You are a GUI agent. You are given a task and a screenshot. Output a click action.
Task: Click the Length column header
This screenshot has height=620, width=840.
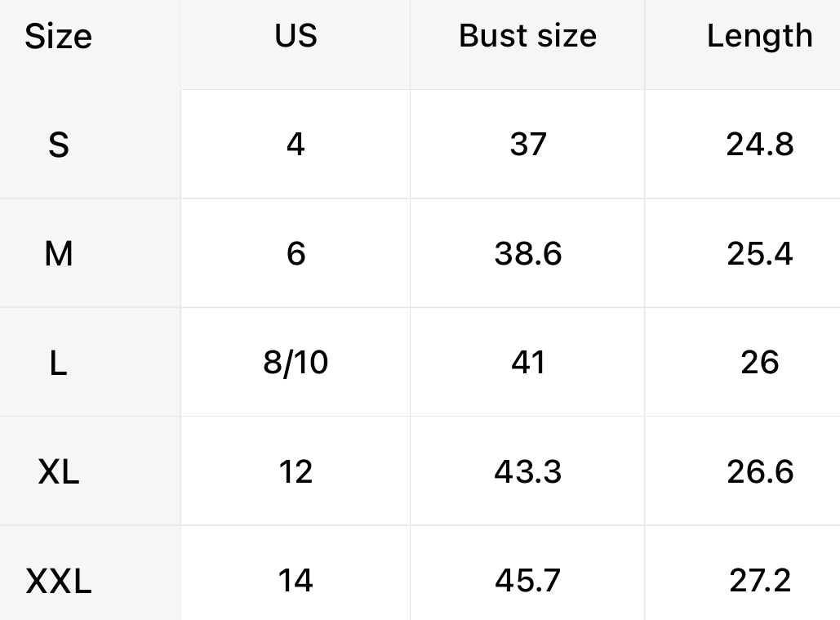(759, 36)
